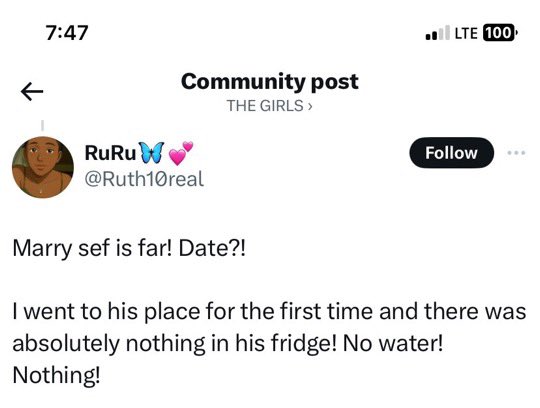
Task: Tap the paragraph about his empty fridge
Action: point(269,343)
